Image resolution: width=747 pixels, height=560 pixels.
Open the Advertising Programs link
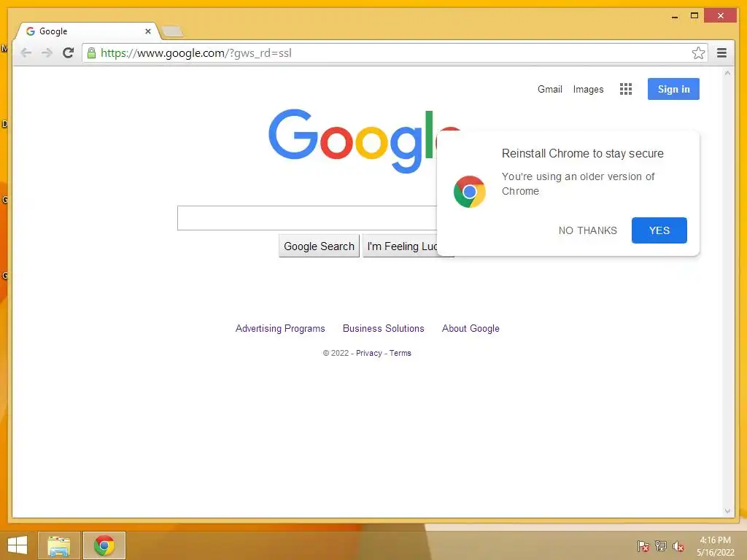(280, 329)
